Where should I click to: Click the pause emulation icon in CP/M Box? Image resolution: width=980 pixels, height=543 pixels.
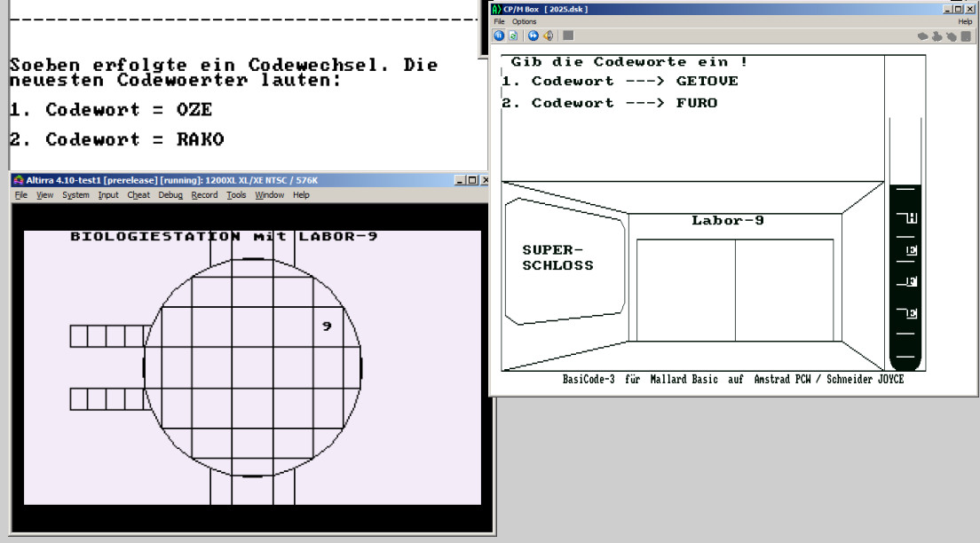pyautogui.click(x=499, y=35)
